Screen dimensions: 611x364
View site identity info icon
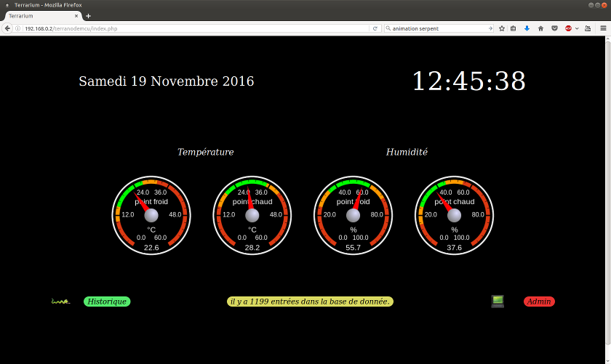(18, 28)
